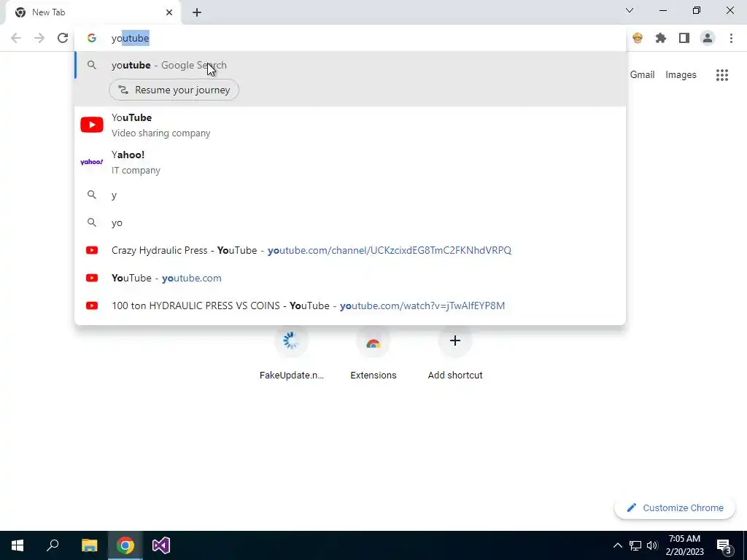The height and width of the screenshot is (560, 747).
Task: Open the Extensions shortcut tile
Action: point(373,354)
